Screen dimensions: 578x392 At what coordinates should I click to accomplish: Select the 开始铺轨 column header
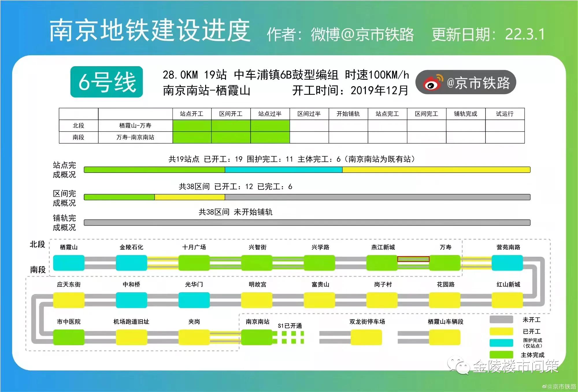(348, 114)
